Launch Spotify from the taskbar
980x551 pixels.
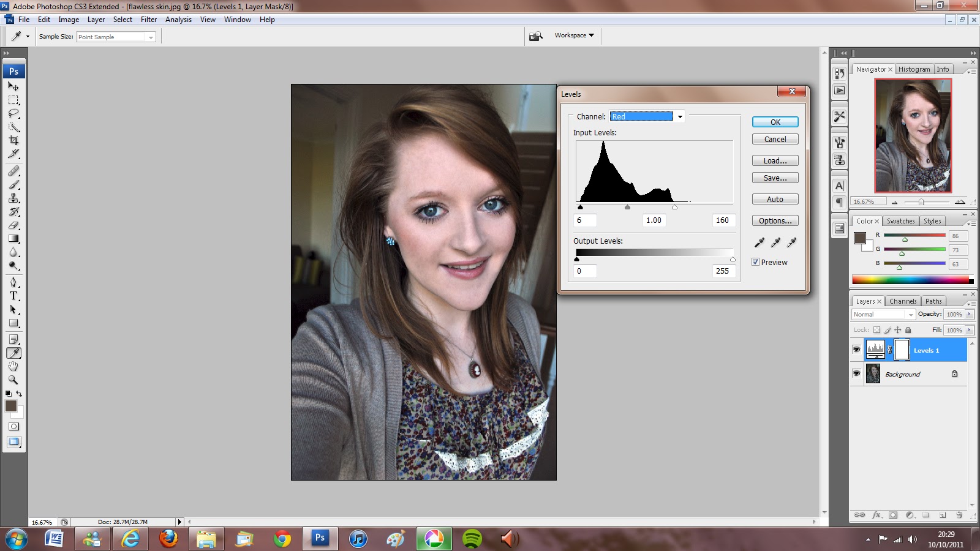coord(472,539)
